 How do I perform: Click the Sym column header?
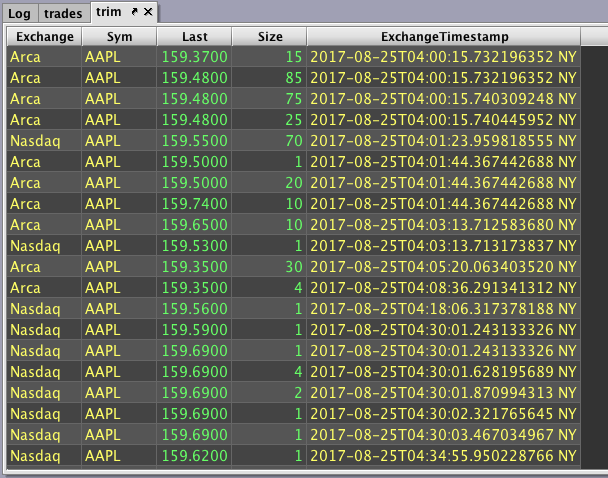119,36
